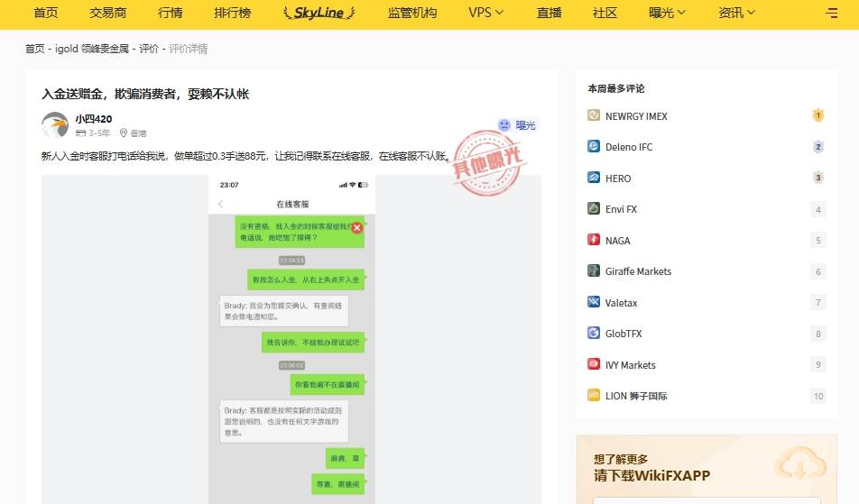859x504 pixels.
Task: Click the rank 1 gold badge icon
Action: 817,115
